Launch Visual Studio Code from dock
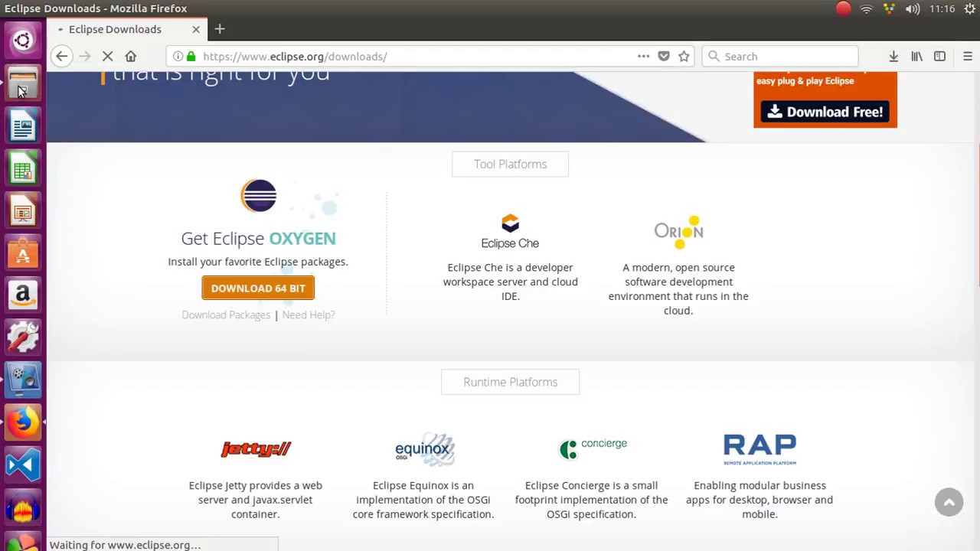Screen dimensions: 980x551 coord(23,465)
